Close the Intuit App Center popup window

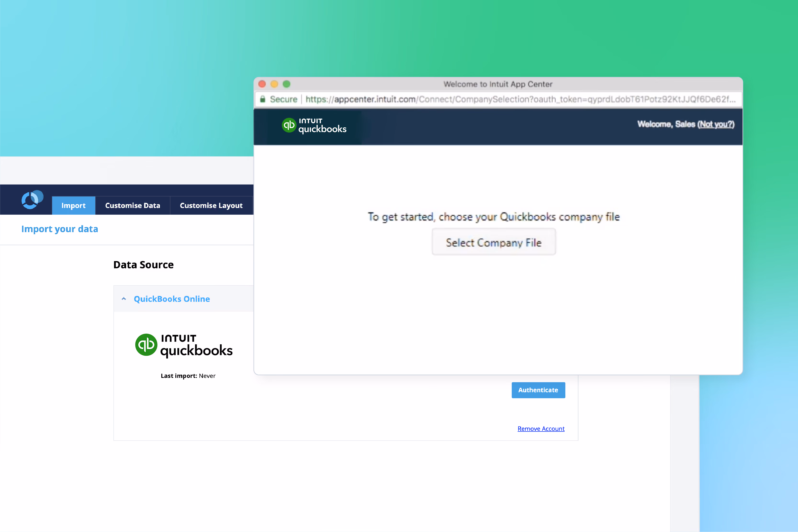click(x=262, y=84)
